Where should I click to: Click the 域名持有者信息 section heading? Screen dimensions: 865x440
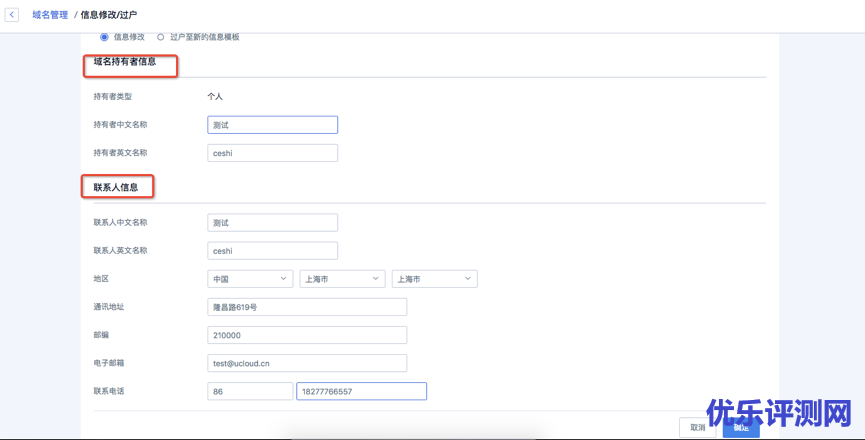click(x=125, y=62)
